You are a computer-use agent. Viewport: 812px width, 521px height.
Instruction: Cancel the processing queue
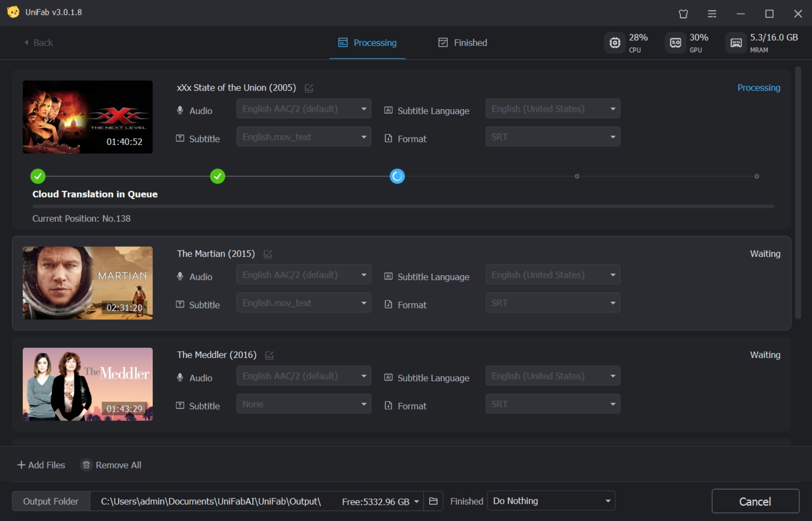point(755,501)
